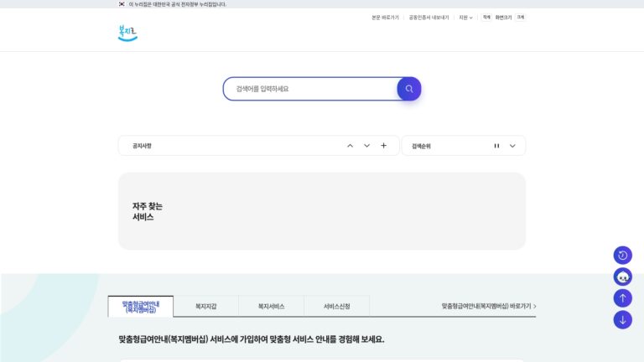Focus the 검색어를 입력하세요 search field

pos(310,89)
